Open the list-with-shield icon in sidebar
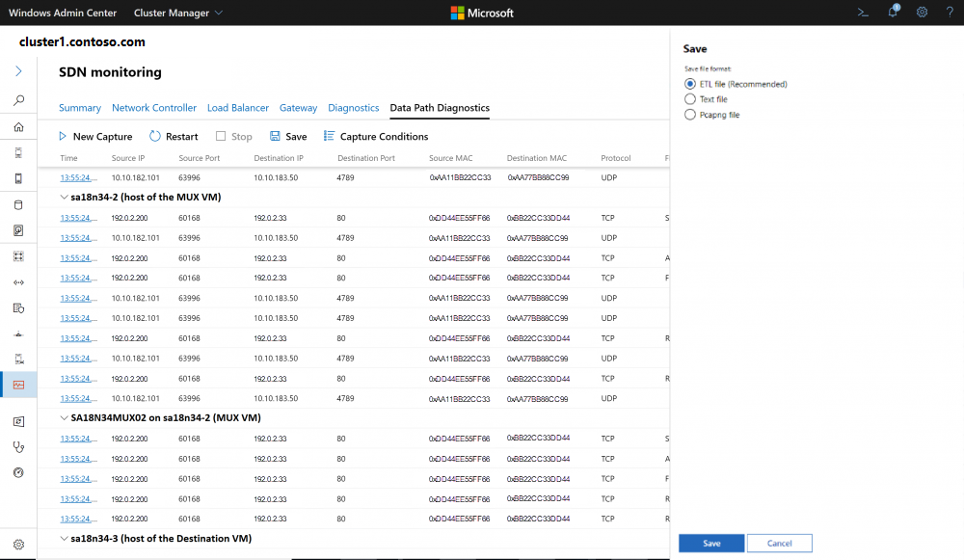Screen dimensions: 964x560 point(18,308)
